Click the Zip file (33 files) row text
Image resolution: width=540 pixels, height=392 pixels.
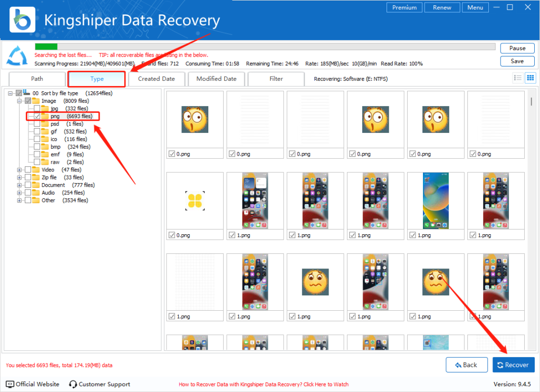click(x=63, y=177)
